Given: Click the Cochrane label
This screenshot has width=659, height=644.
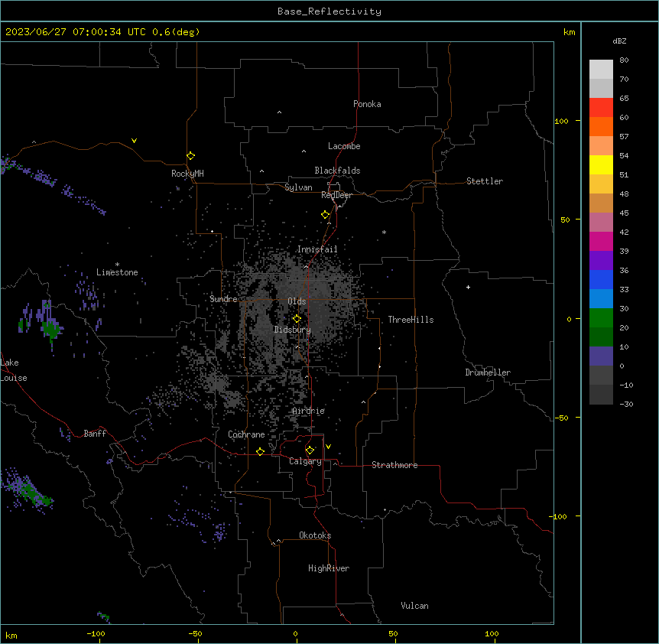Looking at the screenshot, I should pos(246,434).
